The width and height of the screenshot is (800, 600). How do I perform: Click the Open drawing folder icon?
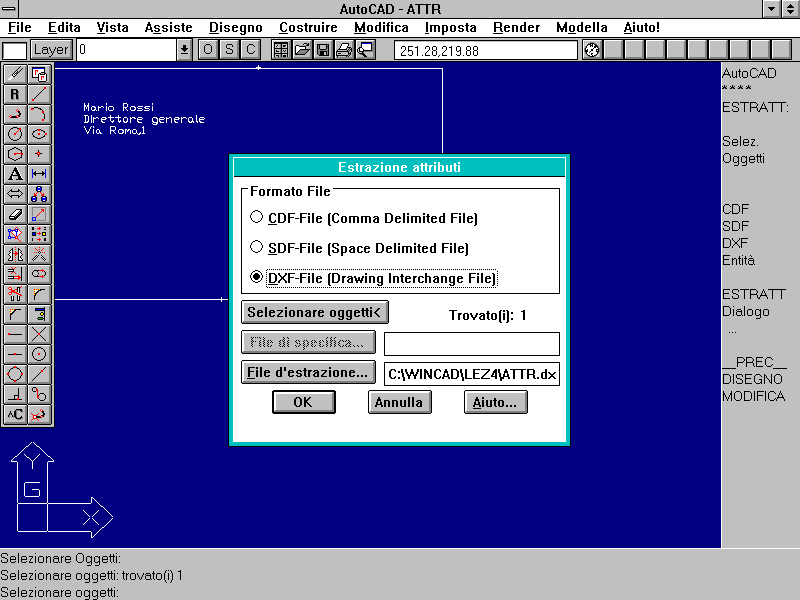coord(302,50)
